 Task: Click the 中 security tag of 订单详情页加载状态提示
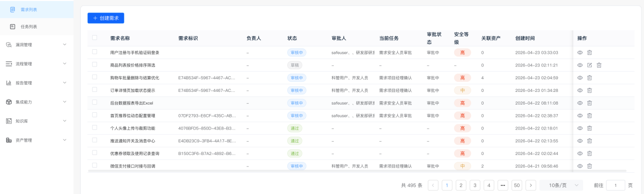coord(462,90)
